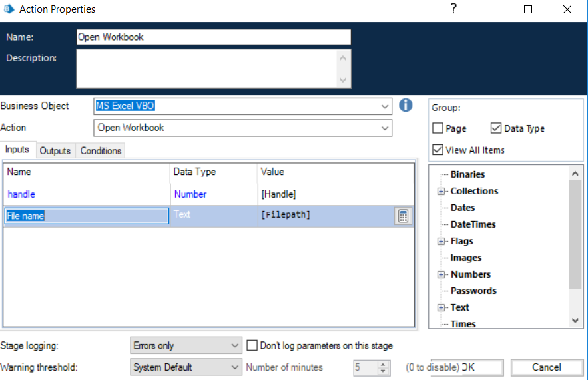The height and width of the screenshot is (380, 588).
Task: Select the Times tree item
Action: point(463,324)
